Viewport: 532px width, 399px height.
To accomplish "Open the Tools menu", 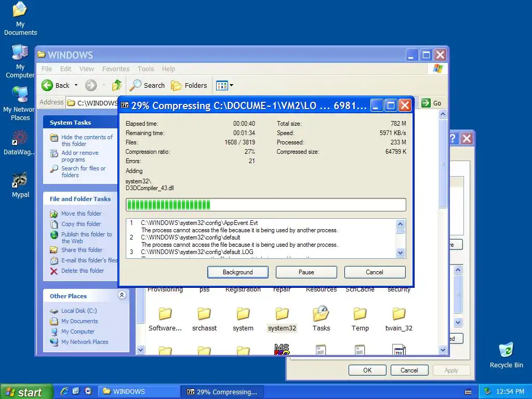I will click(145, 69).
